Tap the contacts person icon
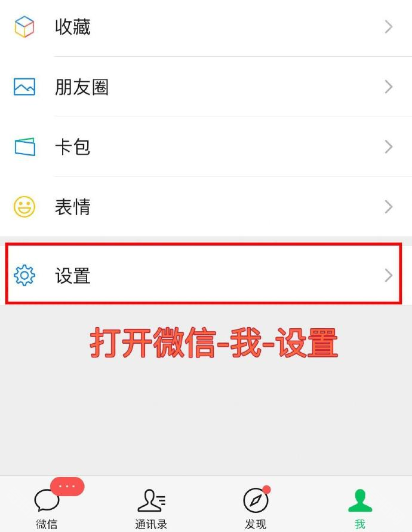 tap(152, 500)
